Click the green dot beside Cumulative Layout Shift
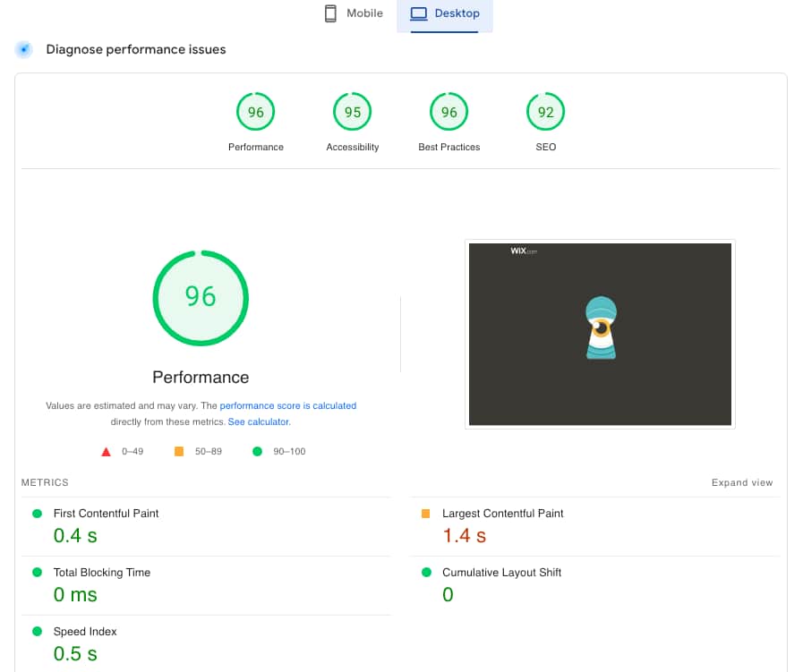 (427, 572)
